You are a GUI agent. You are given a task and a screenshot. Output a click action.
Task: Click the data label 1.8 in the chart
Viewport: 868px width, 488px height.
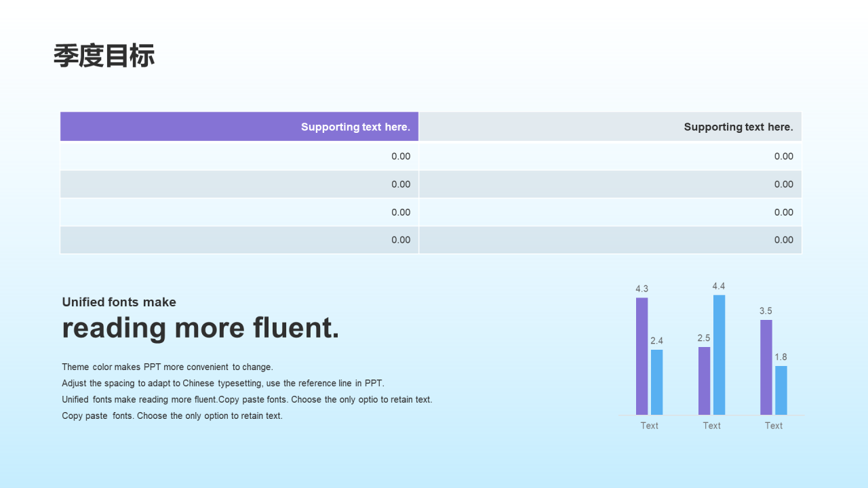tap(781, 357)
